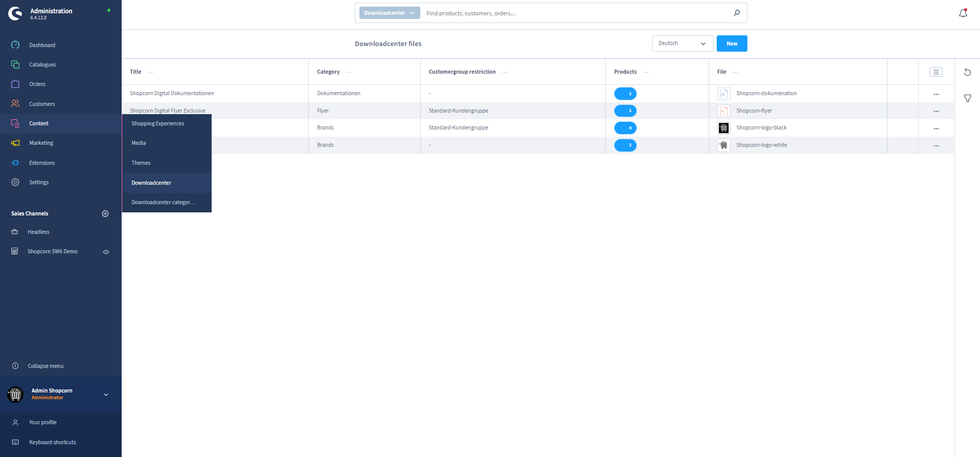The image size is (980, 457).
Task: Select the Content sidebar icon
Action: coord(15,123)
